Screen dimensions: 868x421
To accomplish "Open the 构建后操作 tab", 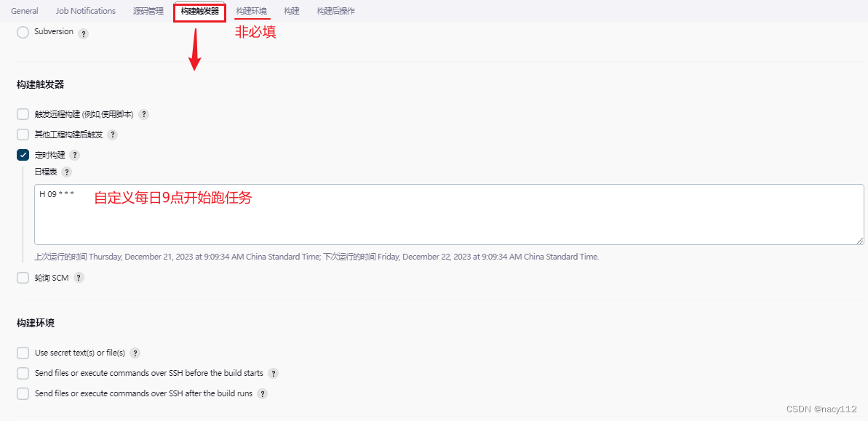I will tap(336, 11).
